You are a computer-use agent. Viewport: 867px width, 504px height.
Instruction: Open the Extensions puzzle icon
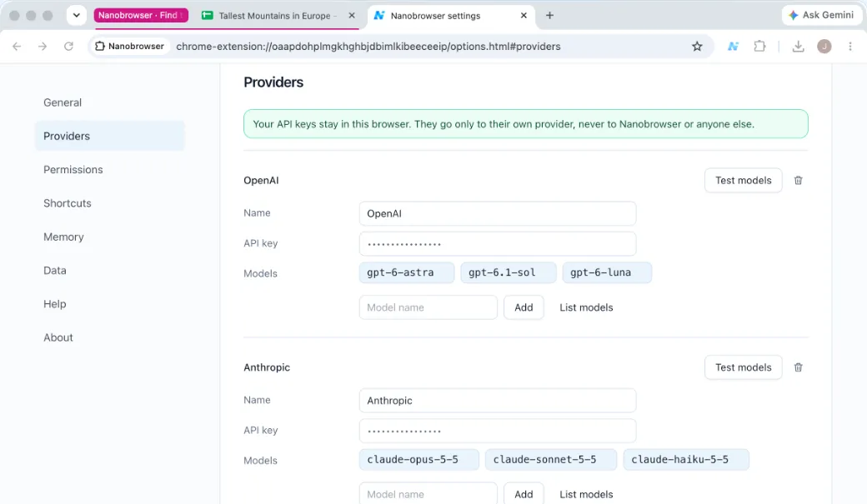tap(759, 47)
